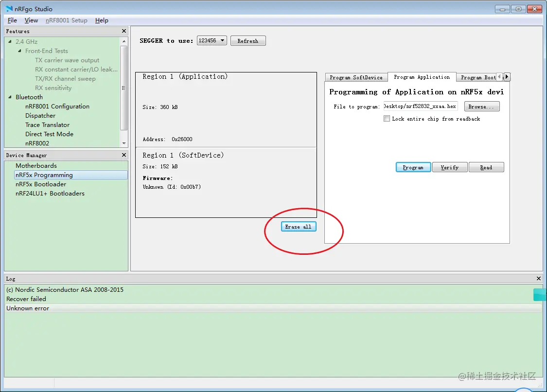Select the Program Application tab
547x392 pixels.
(x=422, y=77)
